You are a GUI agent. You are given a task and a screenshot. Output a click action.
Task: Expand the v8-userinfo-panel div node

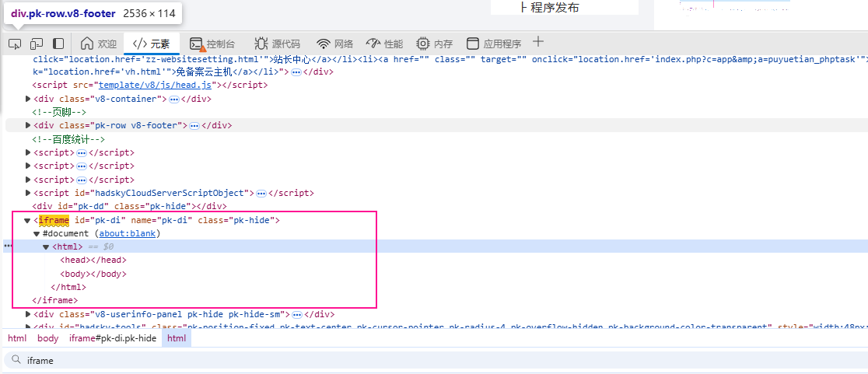point(28,314)
